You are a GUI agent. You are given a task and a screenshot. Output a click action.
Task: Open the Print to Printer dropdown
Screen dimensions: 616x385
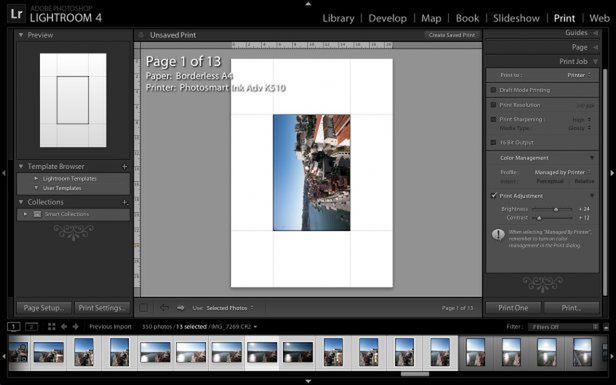click(x=579, y=75)
